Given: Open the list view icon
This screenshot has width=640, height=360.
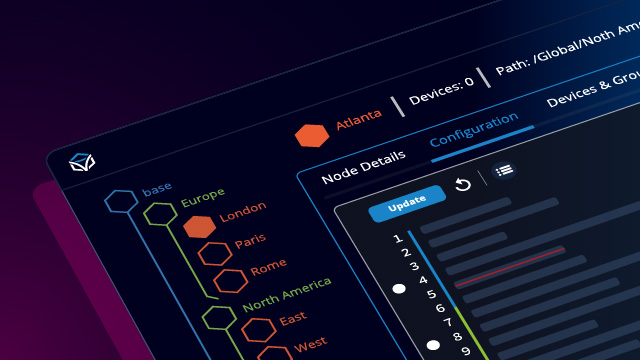Looking at the screenshot, I should coord(504,170).
